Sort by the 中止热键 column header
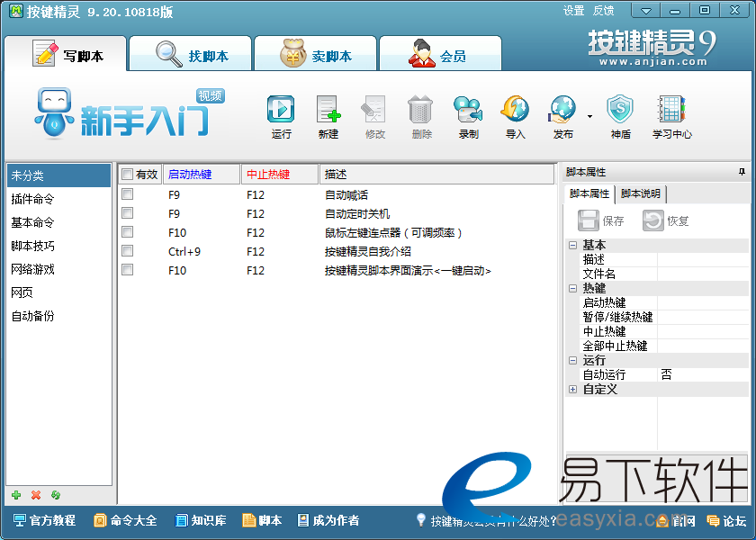Image resolution: width=756 pixels, height=540 pixels. 280,174
